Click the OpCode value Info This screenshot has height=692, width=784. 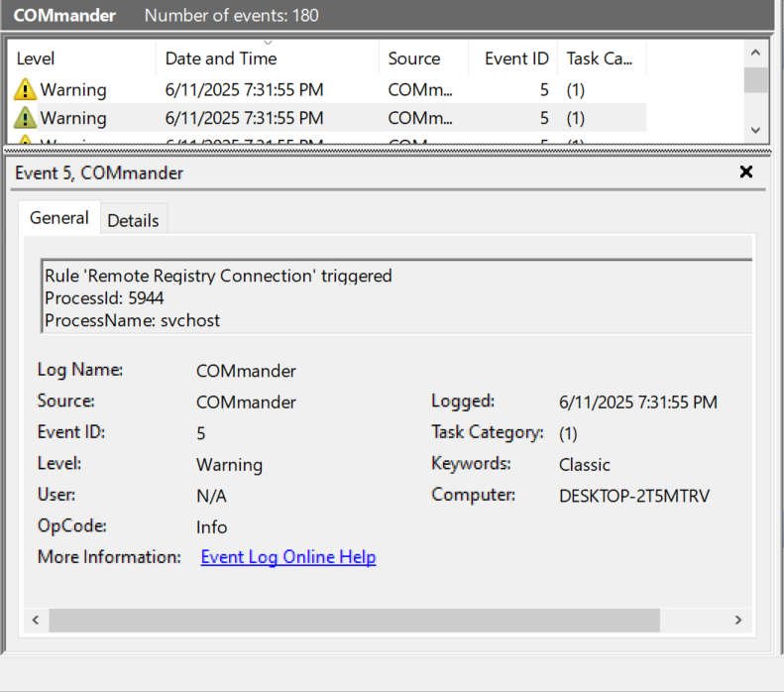[x=211, y=527]
